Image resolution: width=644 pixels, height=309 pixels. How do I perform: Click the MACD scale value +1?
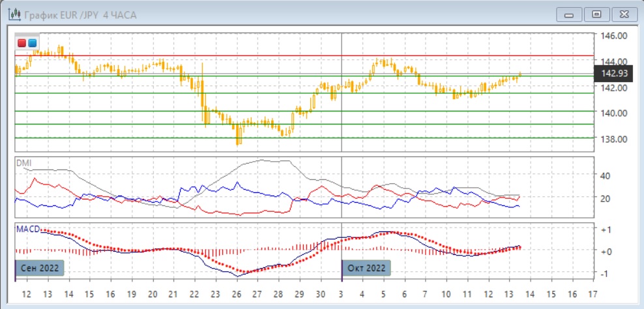click(x=605, y=229)
